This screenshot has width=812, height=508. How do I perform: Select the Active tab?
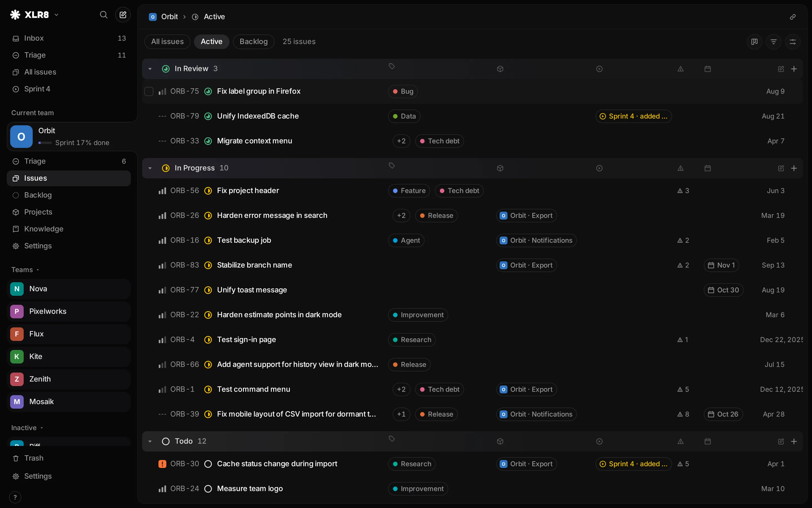pyautogui.click(x=211, y=42)
